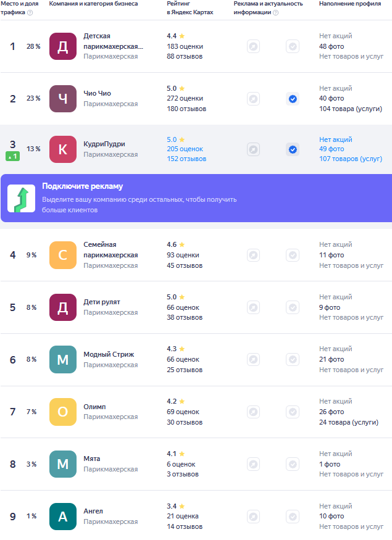Click the help icon beside "информации" column header

pyautogui.click(x=275, y=12)
